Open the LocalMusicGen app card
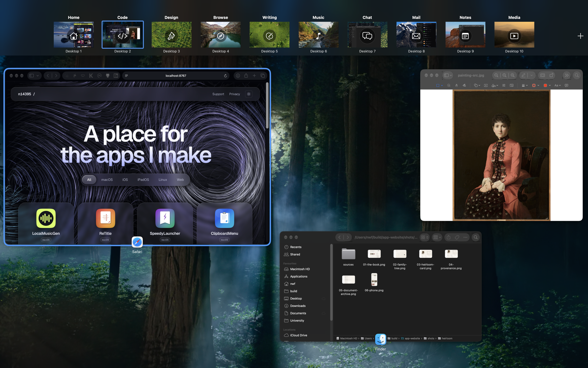 click(x=46, y=224)
